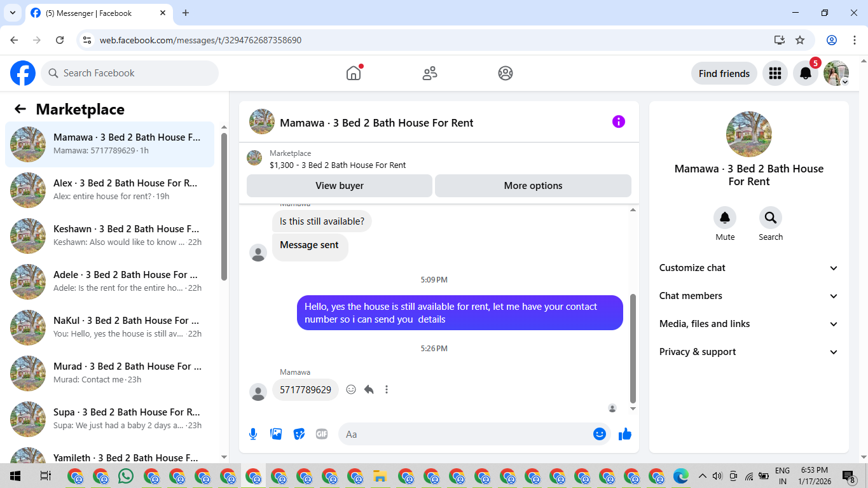Open Keshawn conversation in list

tap(110, 236)
